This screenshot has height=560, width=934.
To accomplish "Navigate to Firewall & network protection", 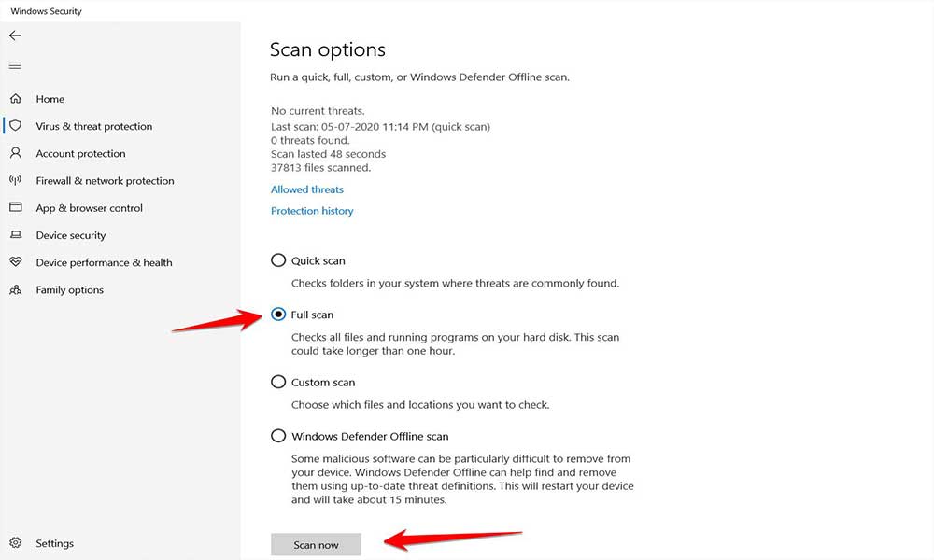I will tap(105, 181).
